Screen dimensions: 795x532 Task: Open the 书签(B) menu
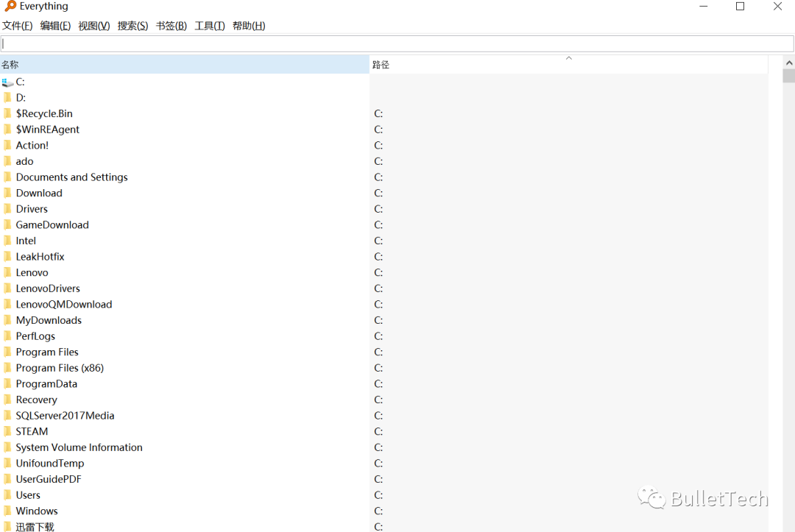point(172,26)
